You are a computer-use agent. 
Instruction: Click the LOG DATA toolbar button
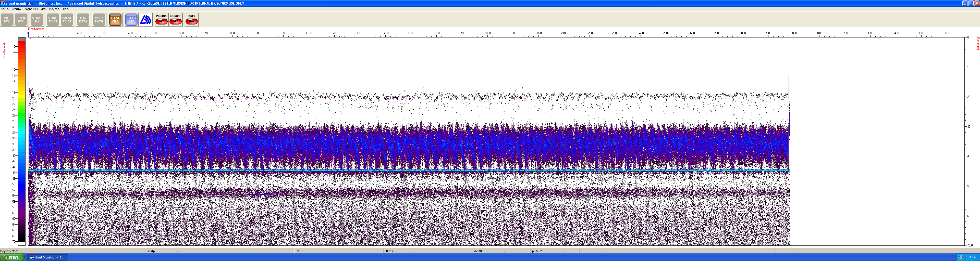83,20
